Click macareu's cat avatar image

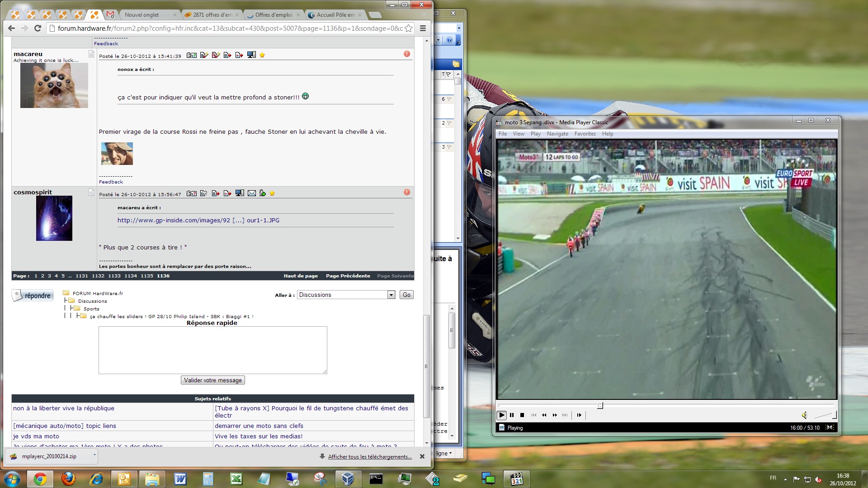pos(54,85)
